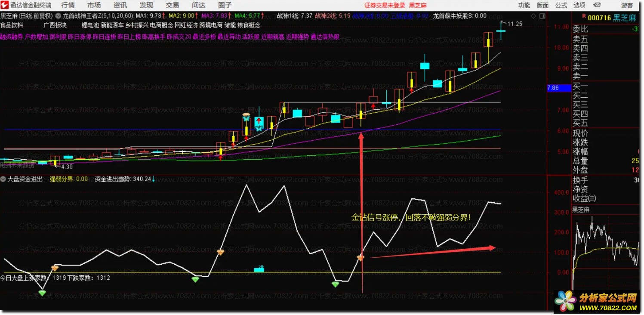Click the 证券交易未登录 login link
644x315 pixels.
click(385, 5)
